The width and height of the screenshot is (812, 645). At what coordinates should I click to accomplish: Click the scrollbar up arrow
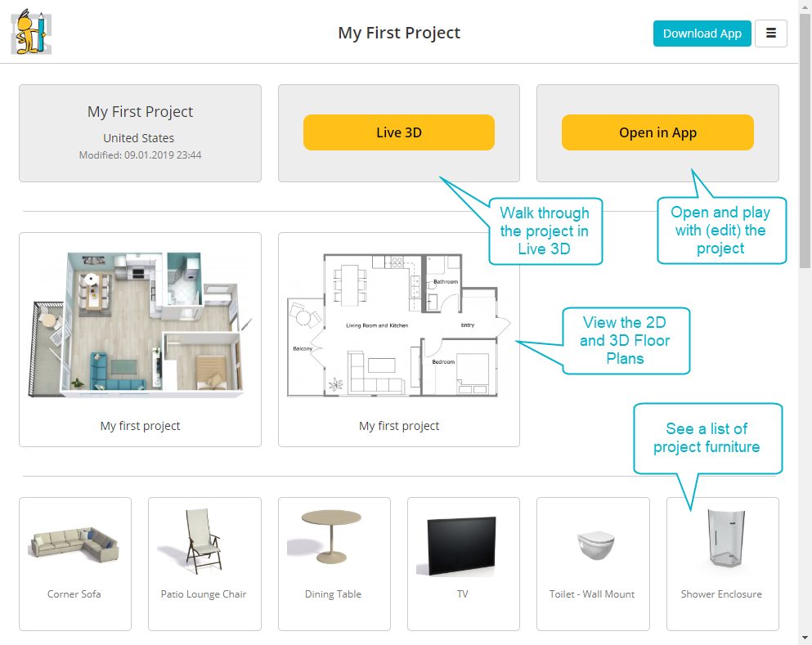803,8
